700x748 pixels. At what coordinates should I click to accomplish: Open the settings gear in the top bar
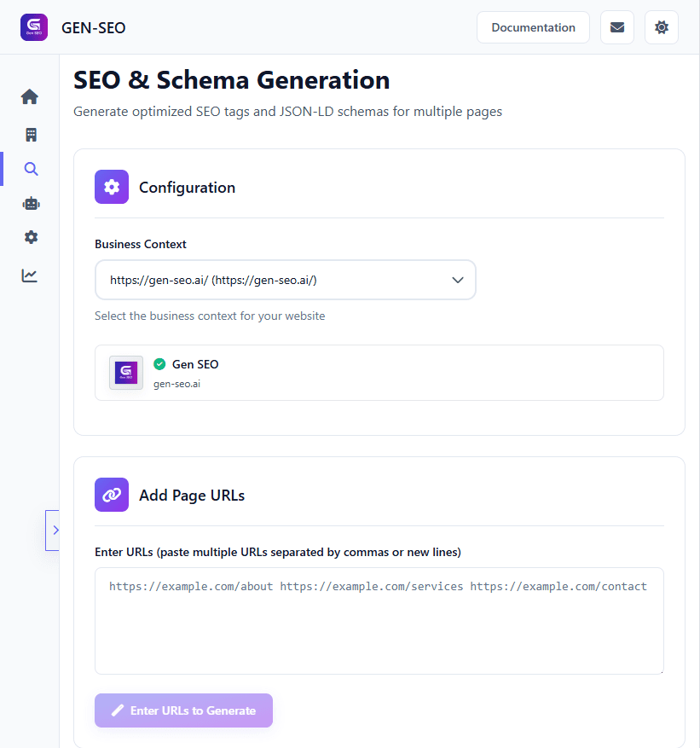click(x=661, y=26)
